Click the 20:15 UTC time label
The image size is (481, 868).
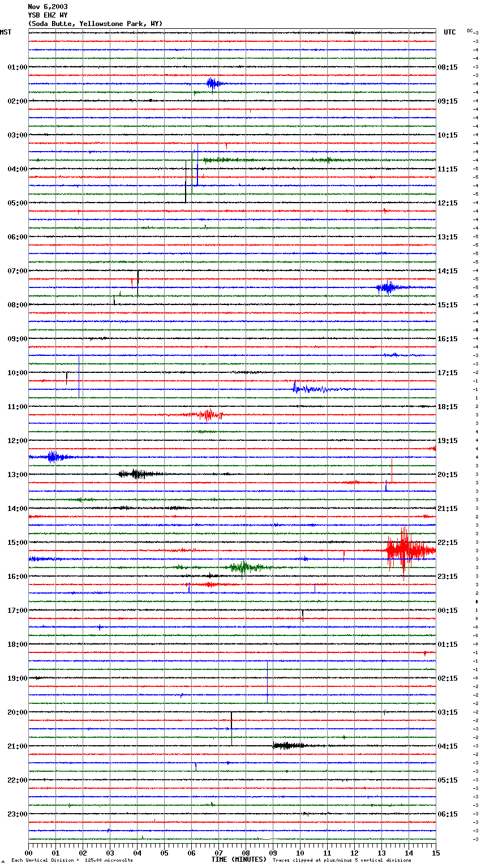tap(448, 475)
